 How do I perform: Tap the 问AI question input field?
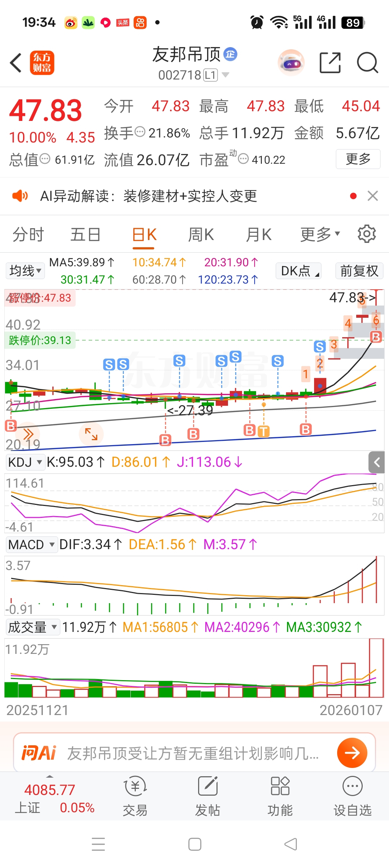(x=194, y=752)
